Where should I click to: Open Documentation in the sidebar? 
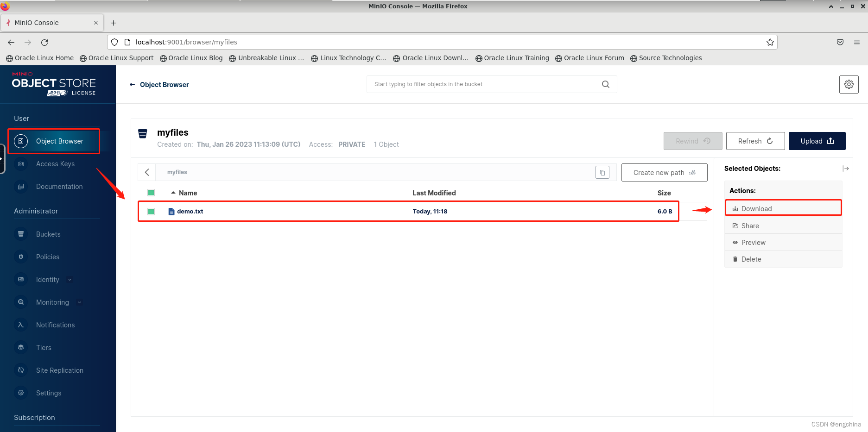(x=59, y=187)
